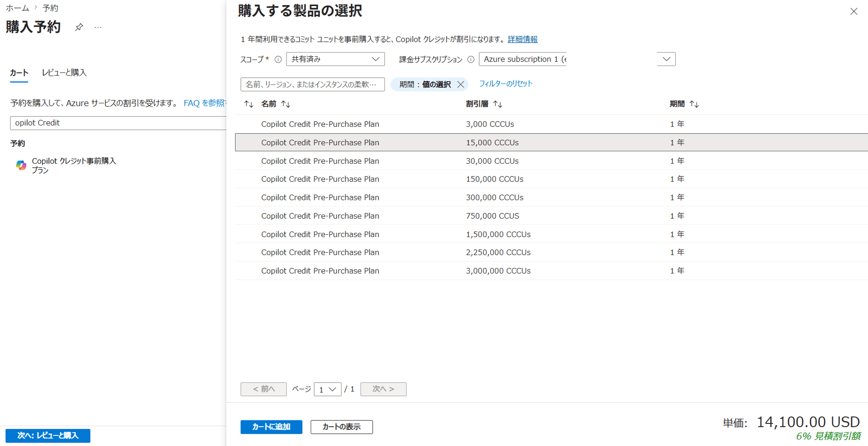The width and height of the screenshot is (868, 446).
Task: Open the FAQ を参照 link
Action: click(x=205, y=103)
